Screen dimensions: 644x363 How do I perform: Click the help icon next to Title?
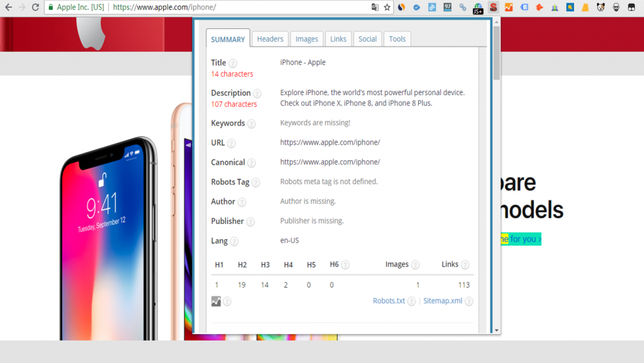point(233,63)
